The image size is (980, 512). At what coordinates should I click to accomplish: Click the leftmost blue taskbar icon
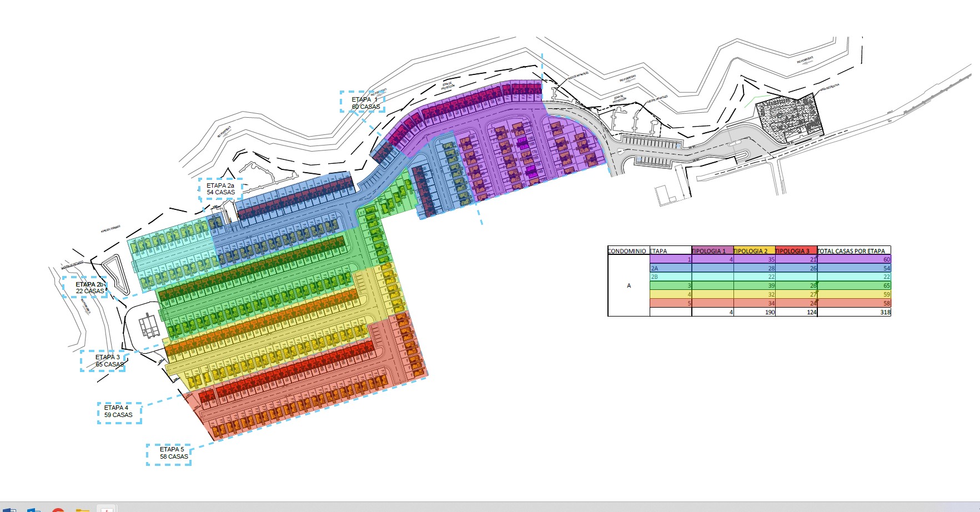point(9,509)
